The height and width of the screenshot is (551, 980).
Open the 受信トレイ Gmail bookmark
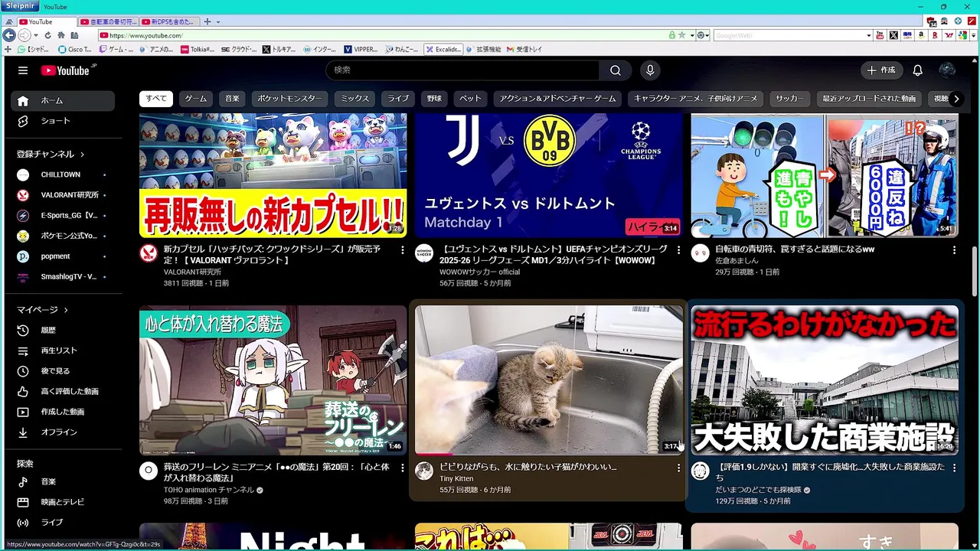(524, 49)
